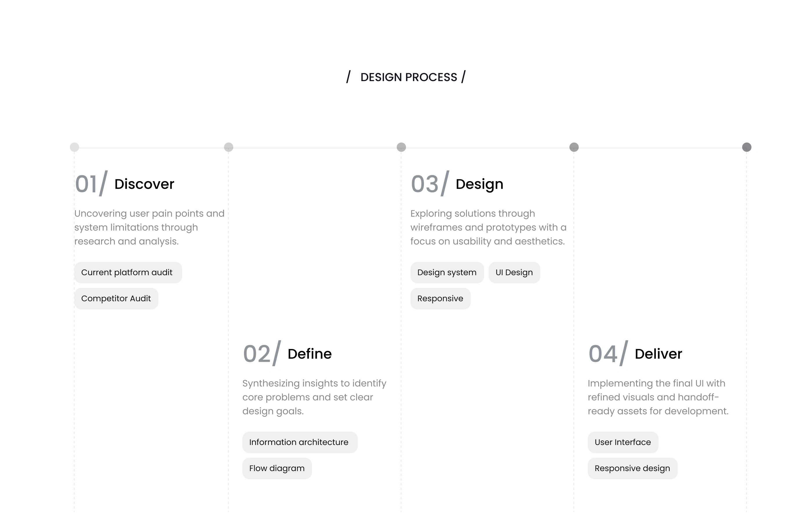Click the Discover step heading
812x518 pixels.
144,184
